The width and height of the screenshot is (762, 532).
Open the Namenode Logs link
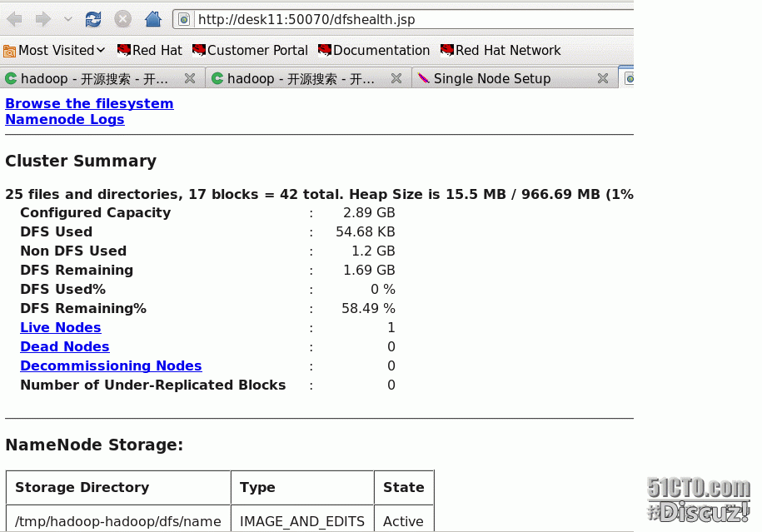pos(65,119)
